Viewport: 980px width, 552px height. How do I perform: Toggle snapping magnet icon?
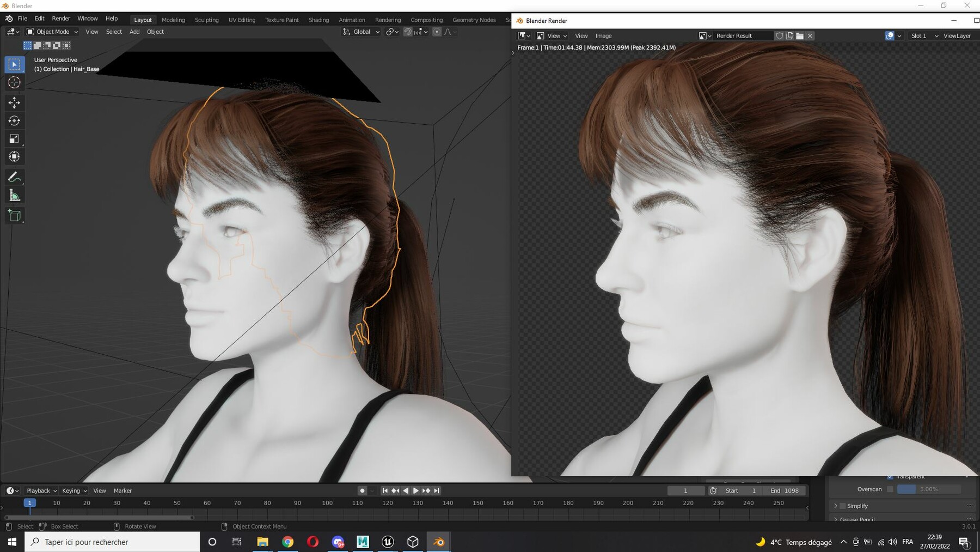click(x=408, y=32)
